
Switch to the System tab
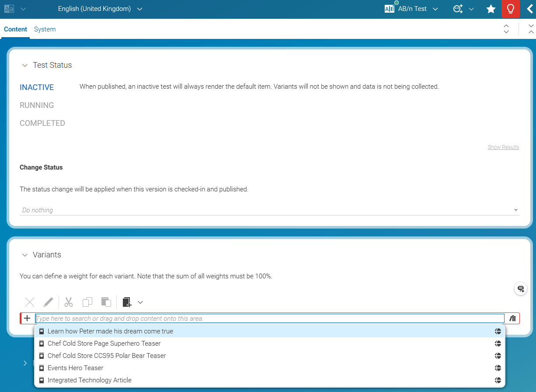(45, 29)
